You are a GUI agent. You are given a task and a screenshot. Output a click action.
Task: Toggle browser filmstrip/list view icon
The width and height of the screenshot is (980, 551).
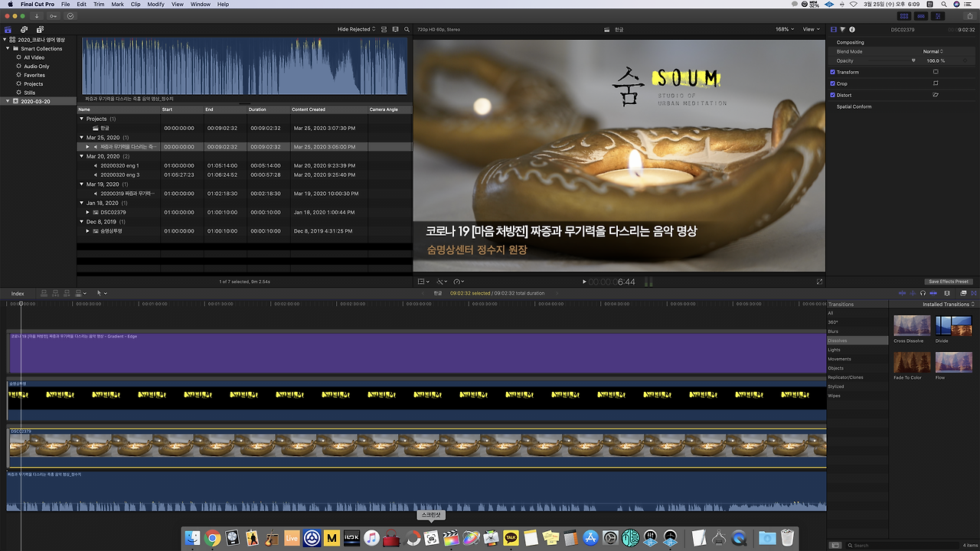(x=384, y=29)
